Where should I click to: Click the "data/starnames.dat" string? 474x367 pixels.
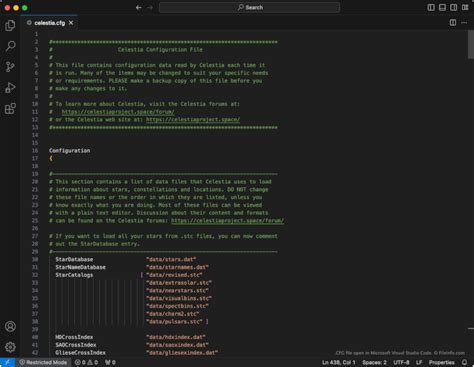coord(177,267)
